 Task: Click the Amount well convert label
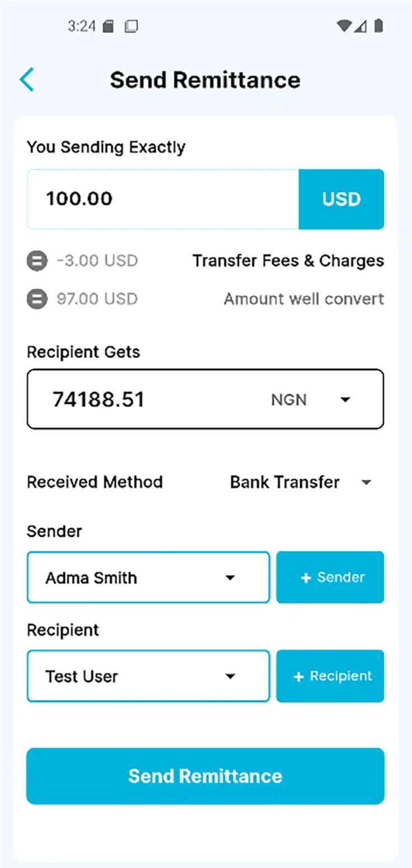[x=304, y=299]
